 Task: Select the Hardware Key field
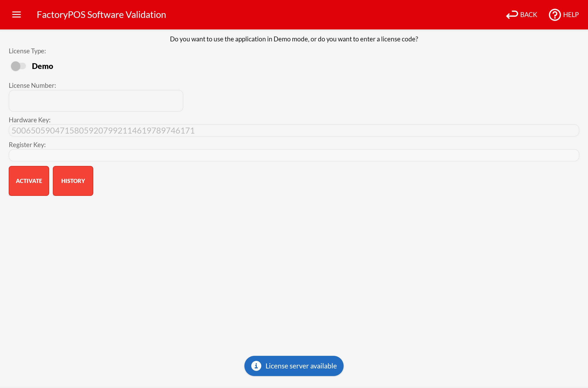294,130
